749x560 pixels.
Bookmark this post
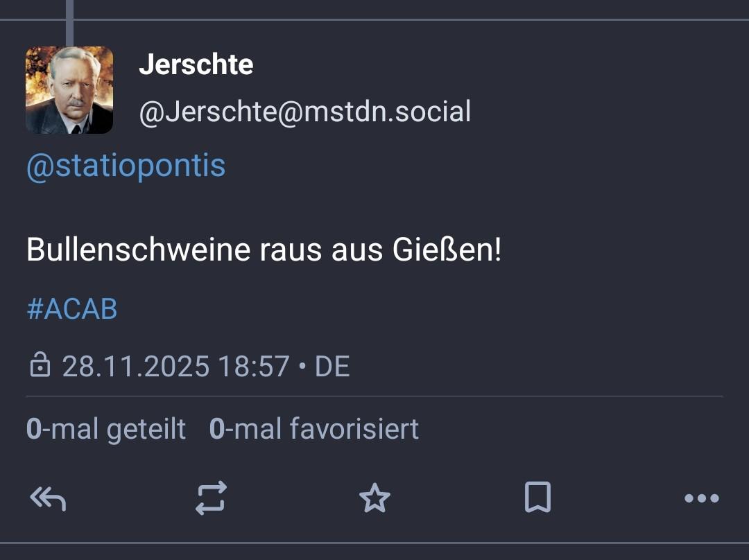coord(537,498)
